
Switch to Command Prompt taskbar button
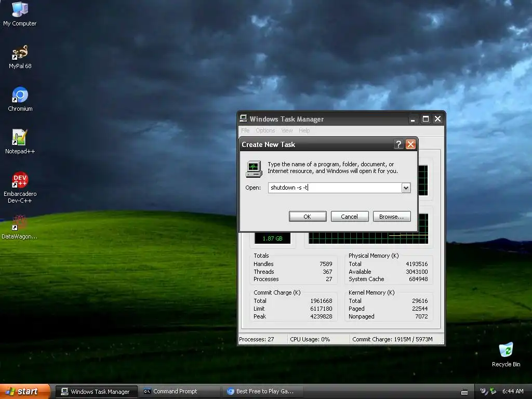point(180,392)
